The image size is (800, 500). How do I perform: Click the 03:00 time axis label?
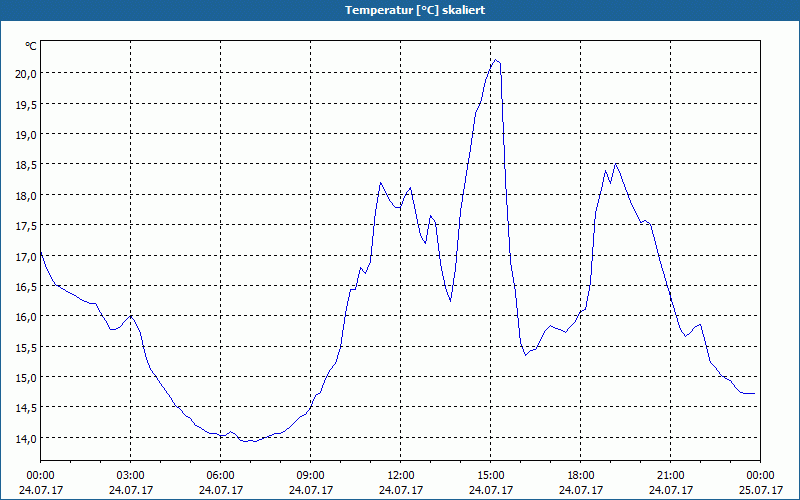pyautogui.click(x=131, y=476)
